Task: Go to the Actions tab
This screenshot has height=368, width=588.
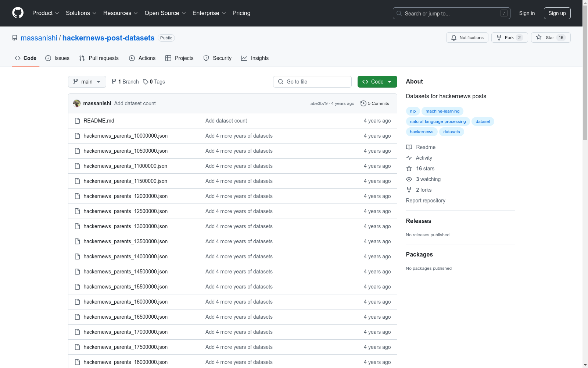Action: click(142, 58)
